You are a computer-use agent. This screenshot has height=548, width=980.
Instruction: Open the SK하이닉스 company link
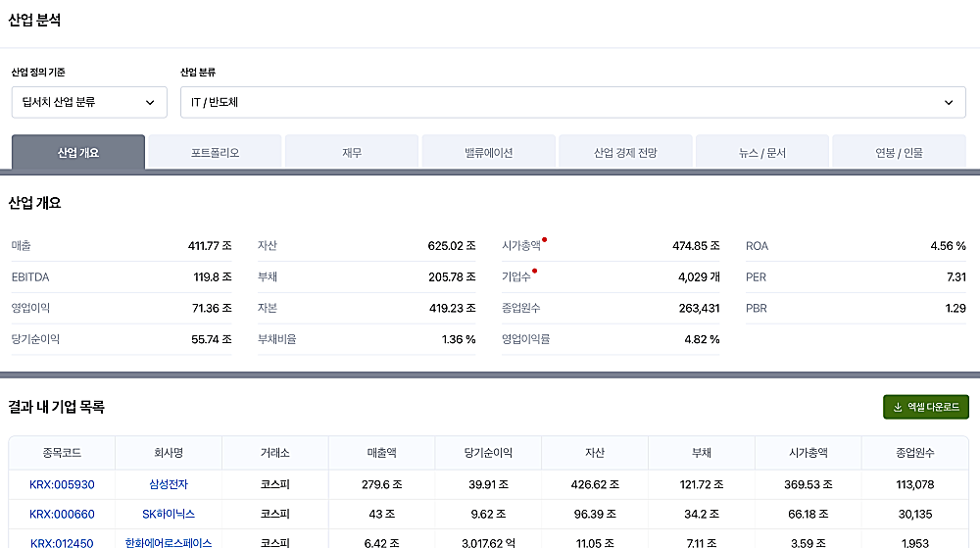coord(169,515)
